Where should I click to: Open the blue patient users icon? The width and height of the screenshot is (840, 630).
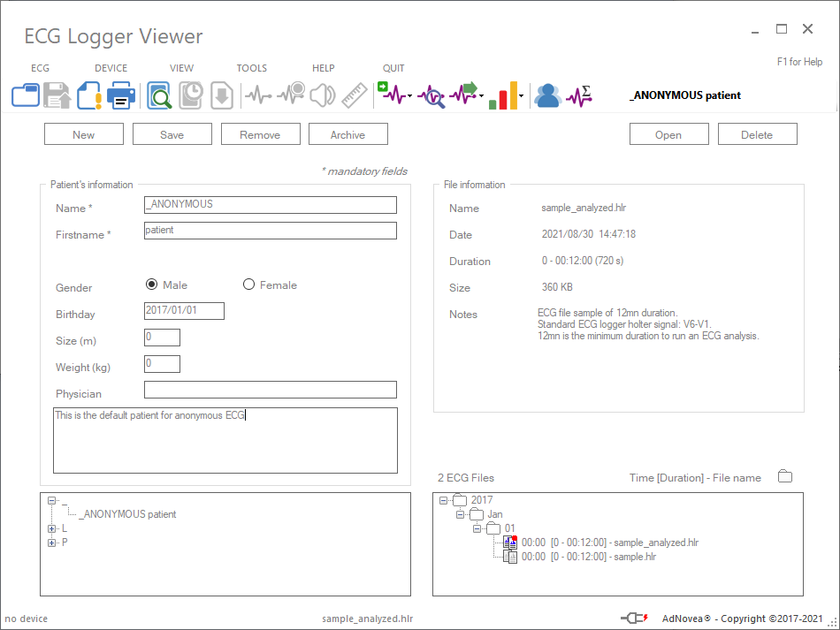(x=548, y=95)
